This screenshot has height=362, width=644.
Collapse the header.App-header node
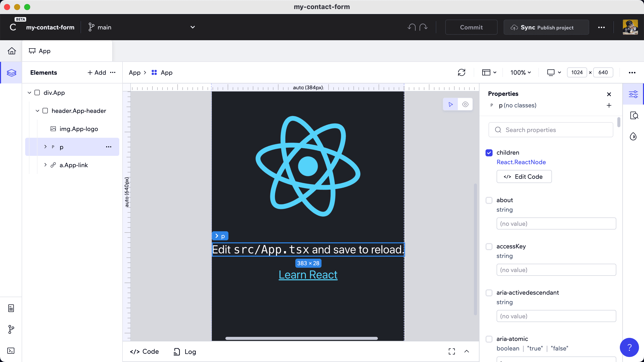[37, 111]
